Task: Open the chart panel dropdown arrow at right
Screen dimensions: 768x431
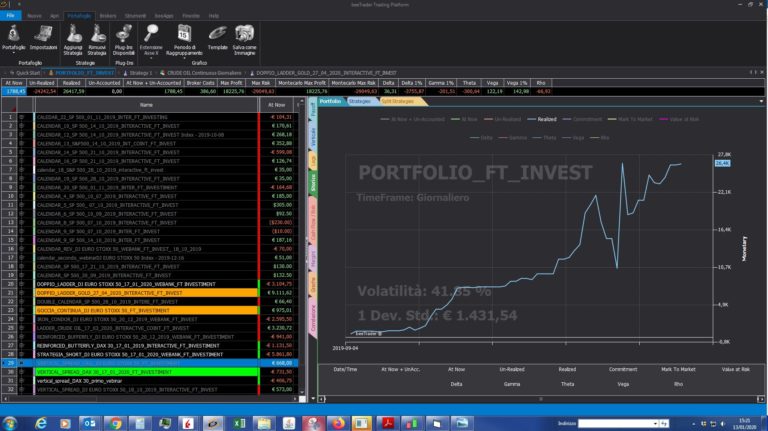Action: click(x=761, y=101)
